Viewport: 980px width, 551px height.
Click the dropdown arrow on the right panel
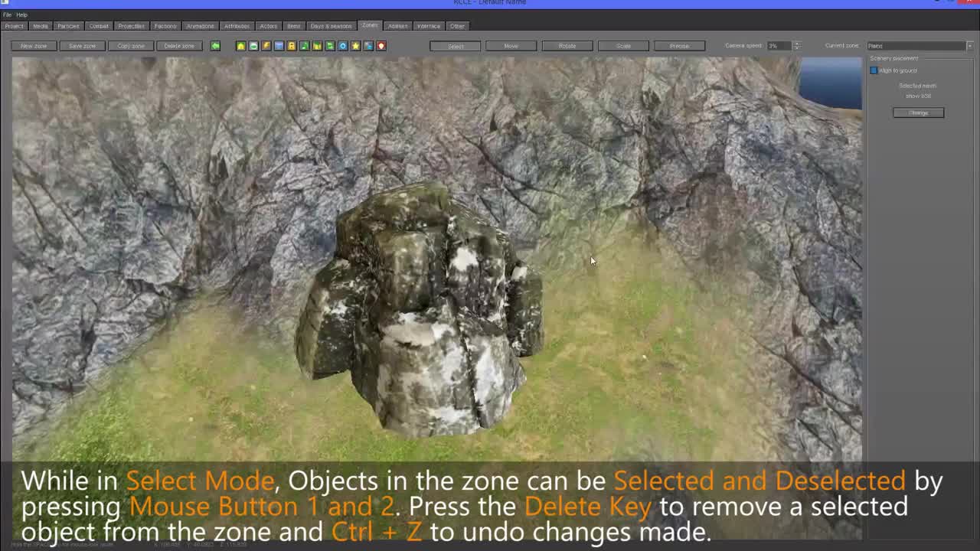(969, 45)
